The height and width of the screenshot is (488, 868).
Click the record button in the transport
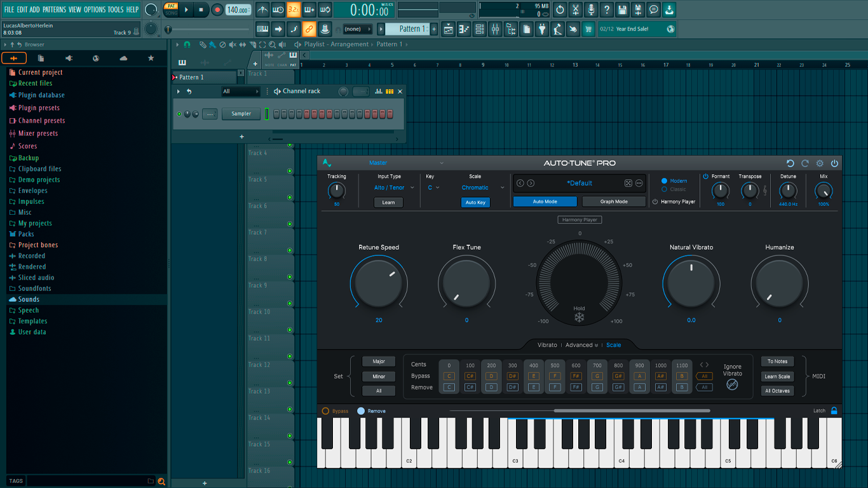[217, 10]
